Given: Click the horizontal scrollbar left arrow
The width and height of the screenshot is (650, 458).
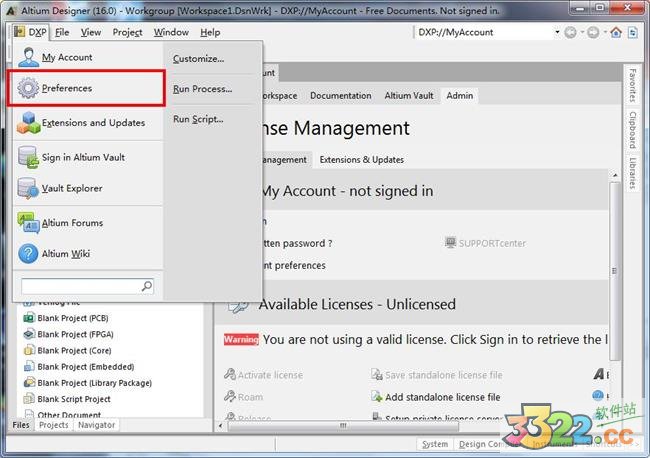Looking at the screenshot, I should tap(221, 426).
